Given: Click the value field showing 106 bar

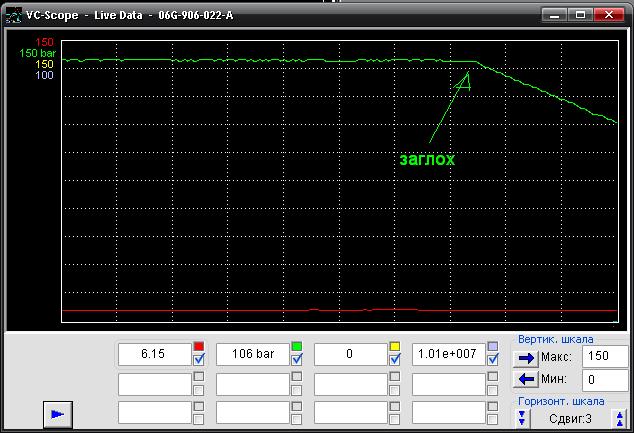Looking at the screenshot, I should point(252,354).
